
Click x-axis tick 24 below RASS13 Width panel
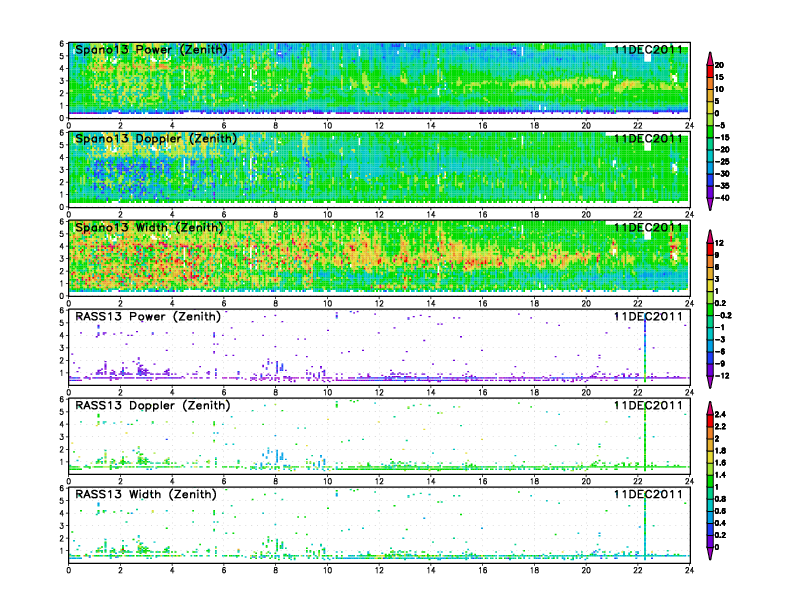(689, 570)
